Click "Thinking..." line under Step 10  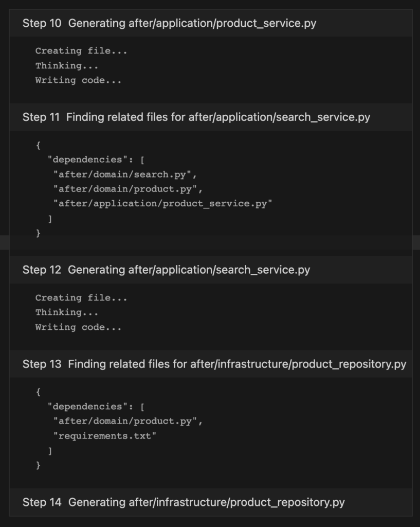pyautogui.click(x=67, y=65)
